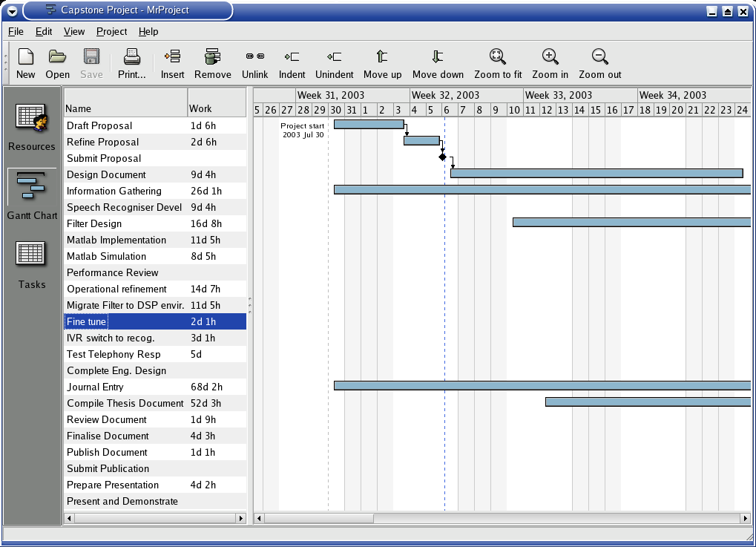Viewport: 756px width, 547px height.
Task: Click Gantt chart horizontal scrollbar thumb
Action: 319,519
